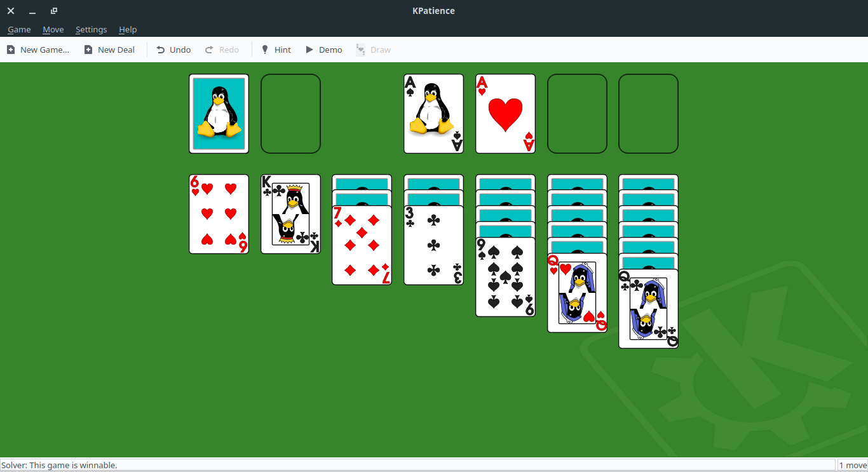Click the empty waste pile slot

(290, 114)
